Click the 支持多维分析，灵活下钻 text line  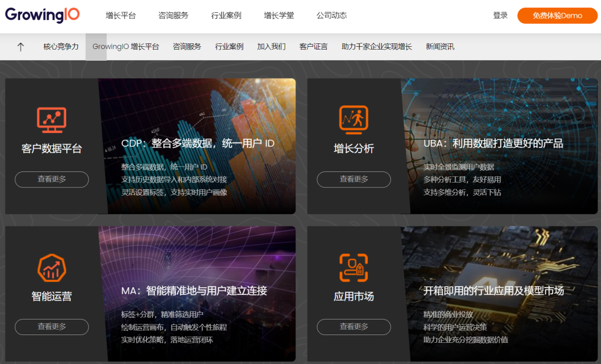[x=462, y=193]
